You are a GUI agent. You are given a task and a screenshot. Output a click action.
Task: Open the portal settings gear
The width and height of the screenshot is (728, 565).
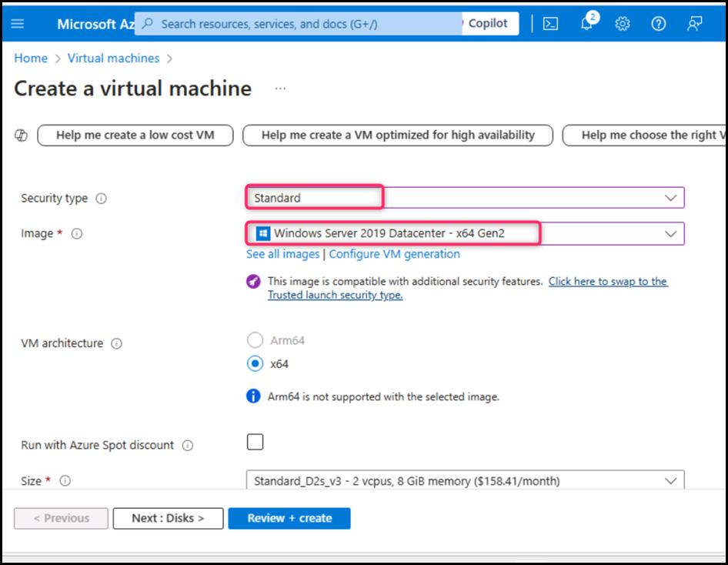[x=623, y=24]
